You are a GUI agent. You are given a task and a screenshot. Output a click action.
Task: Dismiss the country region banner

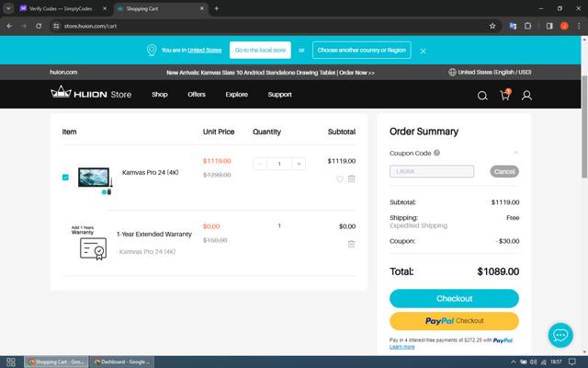pos(423,52)
